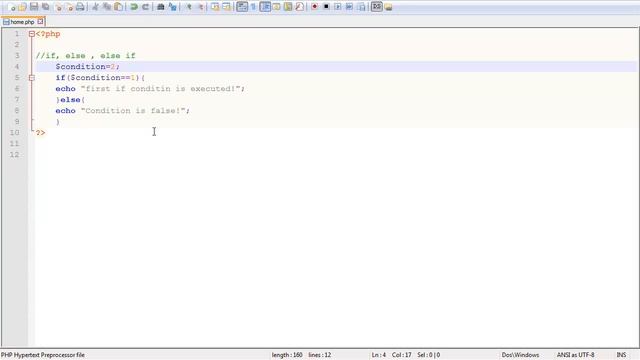Collapse the if block fold at line 5

31,78
